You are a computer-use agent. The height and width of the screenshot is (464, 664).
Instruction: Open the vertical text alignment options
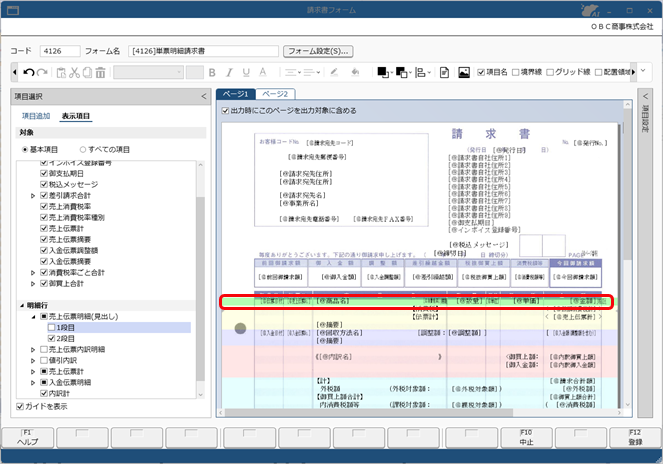tap(312, 72)
